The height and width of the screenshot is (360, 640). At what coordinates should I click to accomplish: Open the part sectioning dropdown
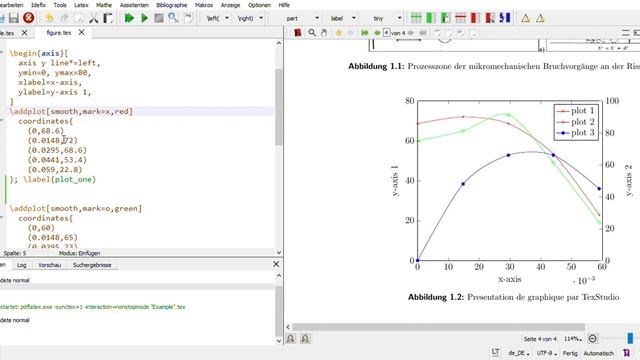click(x=317, y=18)
